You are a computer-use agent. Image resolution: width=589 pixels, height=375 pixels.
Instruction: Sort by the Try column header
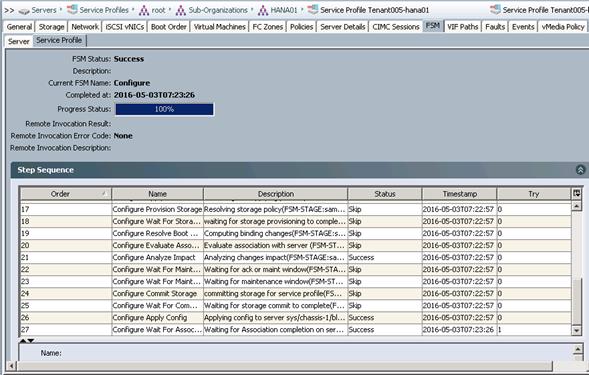pos(533,194)
